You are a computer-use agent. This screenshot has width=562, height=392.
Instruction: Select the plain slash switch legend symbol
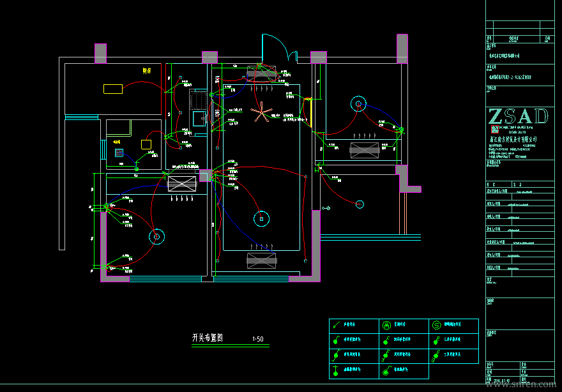coord(336,325)
